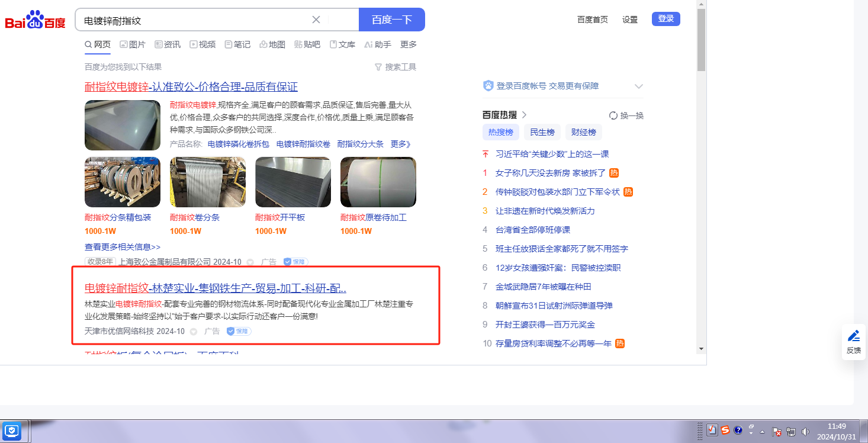Open the 笔记 tab

[237, 44]
